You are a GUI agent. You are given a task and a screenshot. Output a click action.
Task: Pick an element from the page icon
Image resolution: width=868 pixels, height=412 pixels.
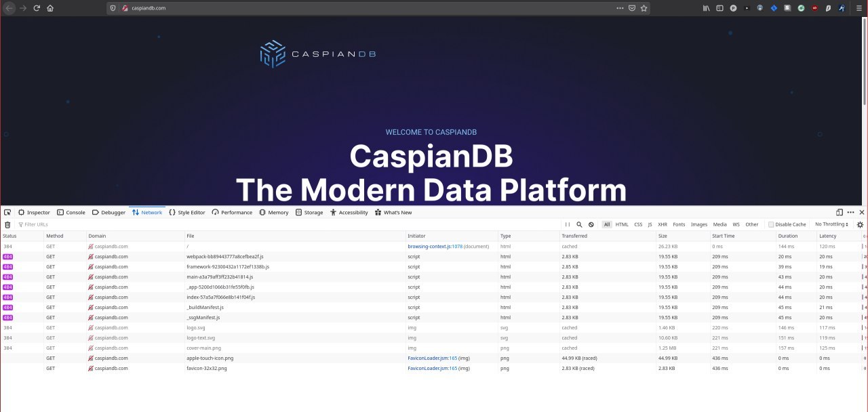7,212
